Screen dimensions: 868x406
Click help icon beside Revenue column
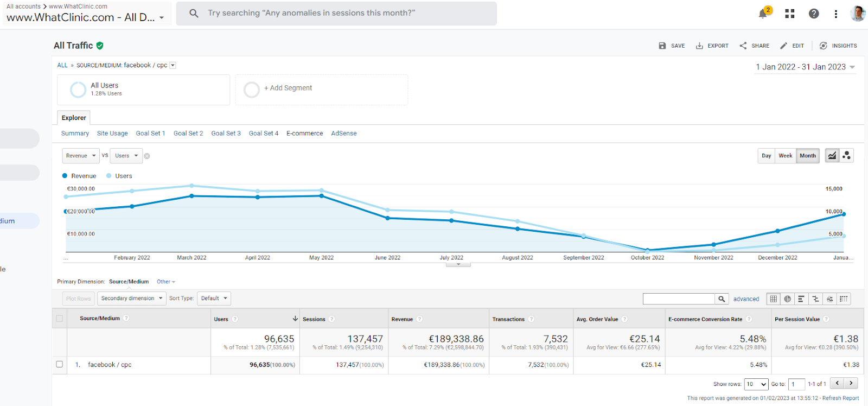pyautogui.click(x=419, y=319)
